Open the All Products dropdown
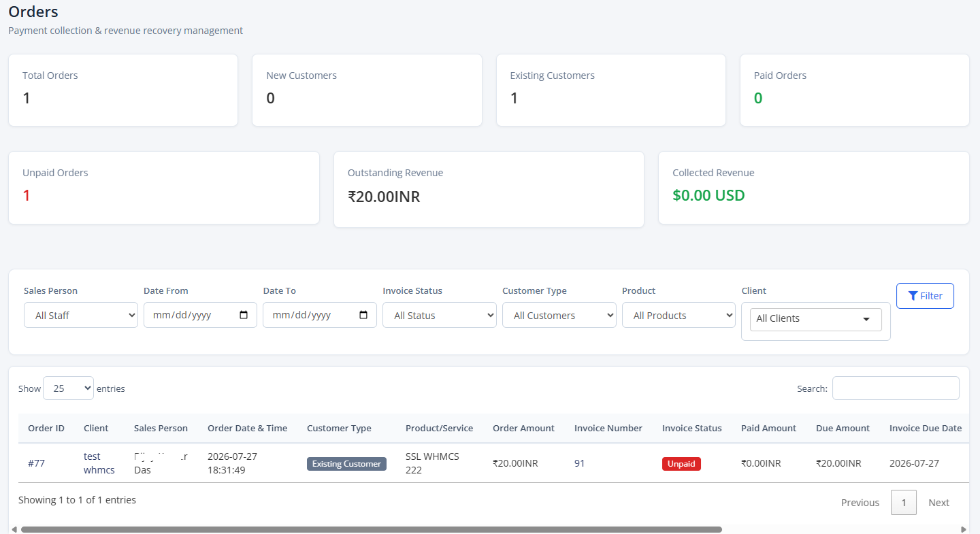This screenshot has height=534, width=980. click(x=679, y=315)
